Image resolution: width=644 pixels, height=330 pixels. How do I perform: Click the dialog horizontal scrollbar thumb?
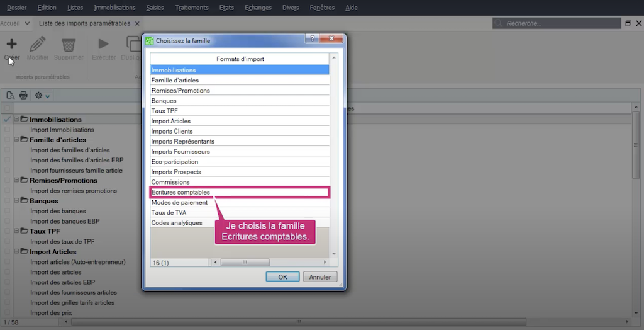(245, 262)
